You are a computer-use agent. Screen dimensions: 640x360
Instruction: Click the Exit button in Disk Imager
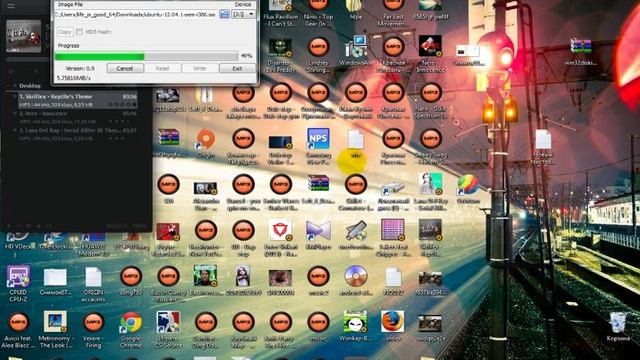[237, 68]
